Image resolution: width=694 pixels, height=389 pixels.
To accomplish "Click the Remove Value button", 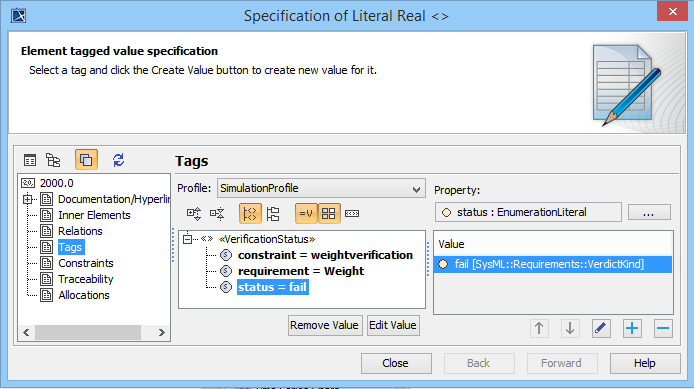I will [325, 325].
